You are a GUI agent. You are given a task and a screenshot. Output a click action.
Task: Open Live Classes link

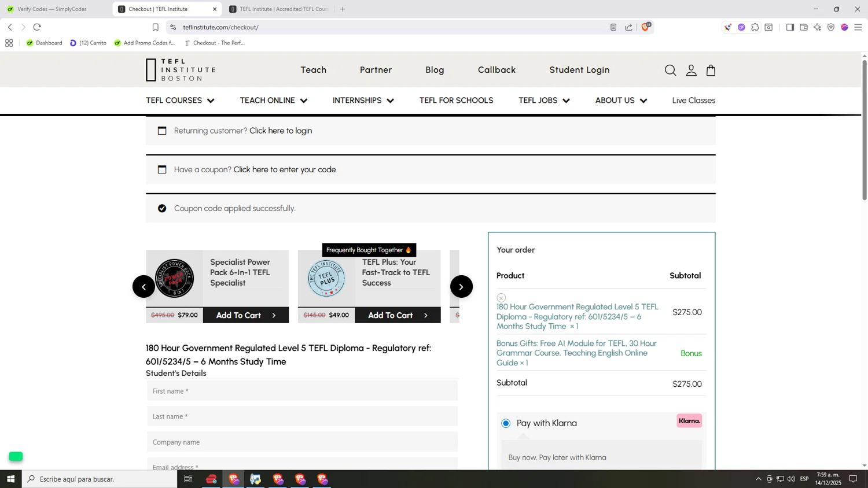pos(694,101)
